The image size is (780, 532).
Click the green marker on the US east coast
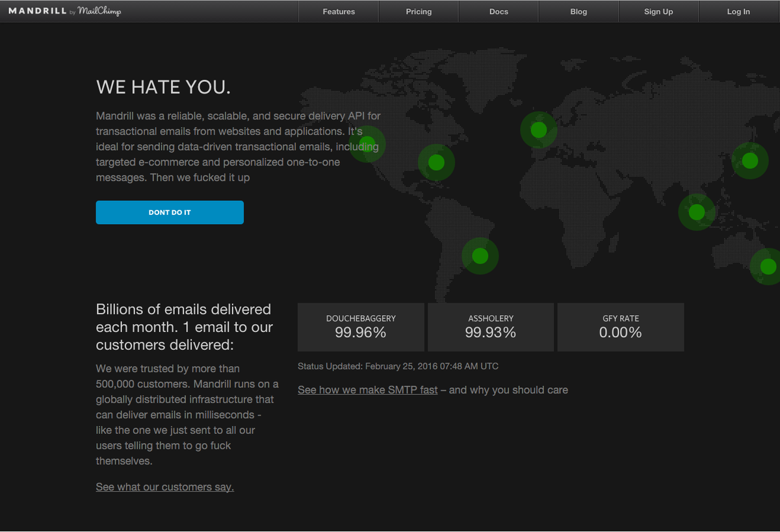click(436, 162)
